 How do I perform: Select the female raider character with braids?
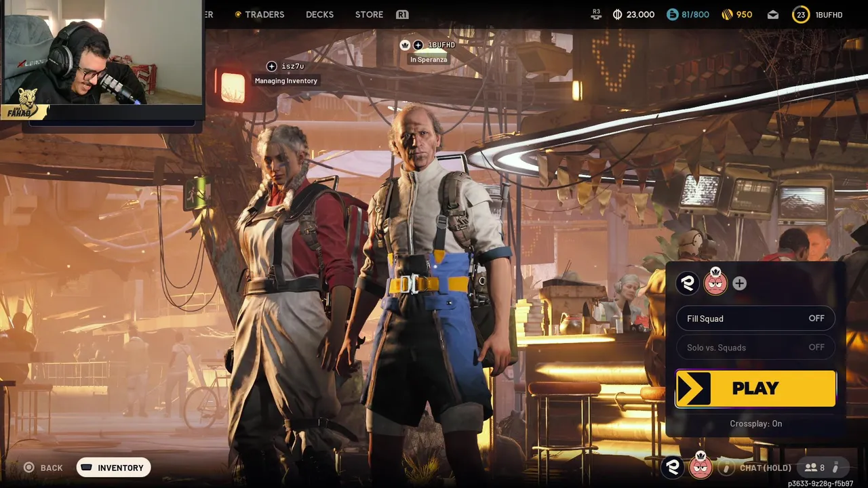click(288, 298)
